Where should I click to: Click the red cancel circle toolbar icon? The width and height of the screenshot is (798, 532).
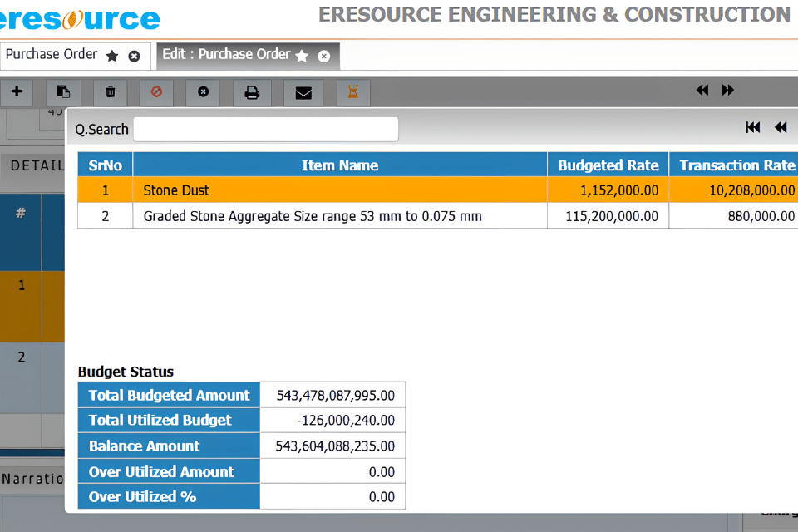pyautogui.click(x=156, y=91)
